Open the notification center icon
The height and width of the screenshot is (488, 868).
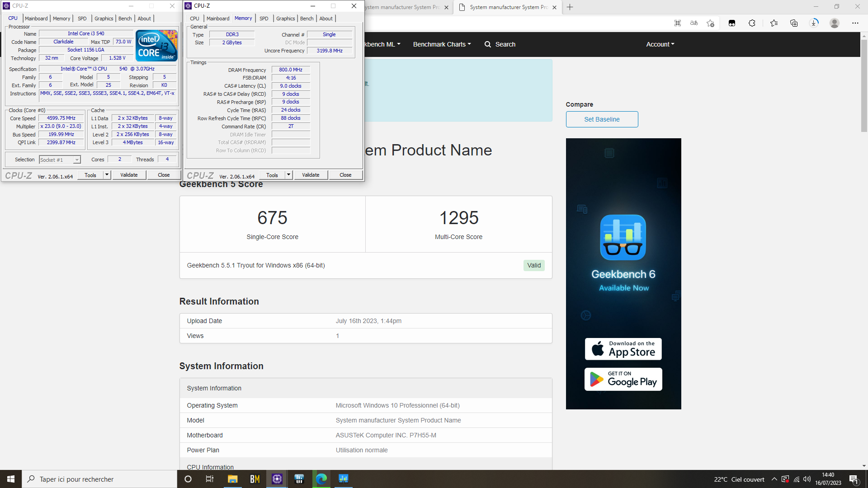click(854, 479)
